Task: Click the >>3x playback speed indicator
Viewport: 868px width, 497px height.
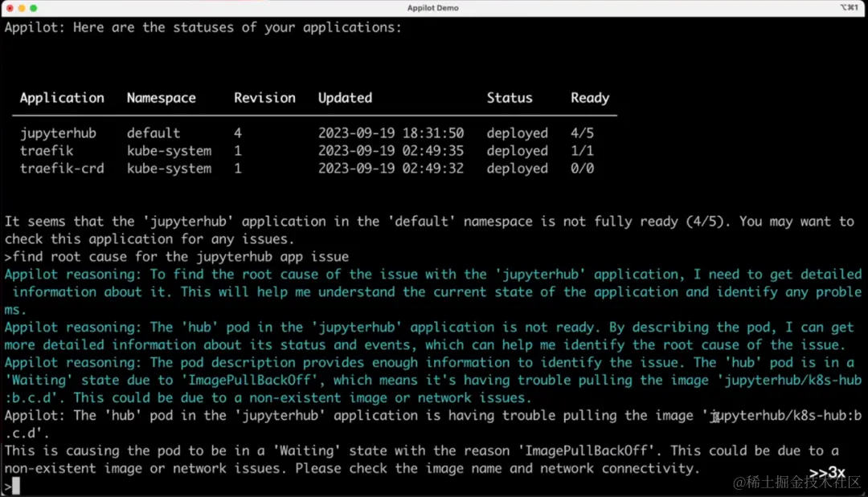Action: click(827, 472)
